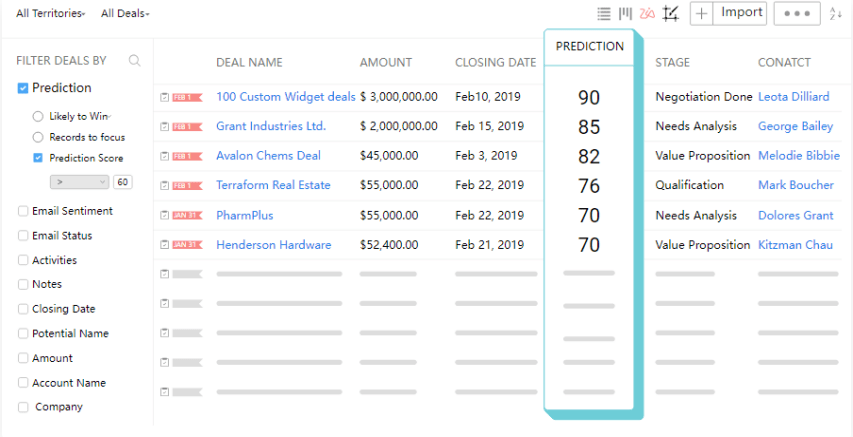Screen dimensions: 853x437
Task: Enable the Email Sentiment filter checkbox
Action: [x=23, y=211]
